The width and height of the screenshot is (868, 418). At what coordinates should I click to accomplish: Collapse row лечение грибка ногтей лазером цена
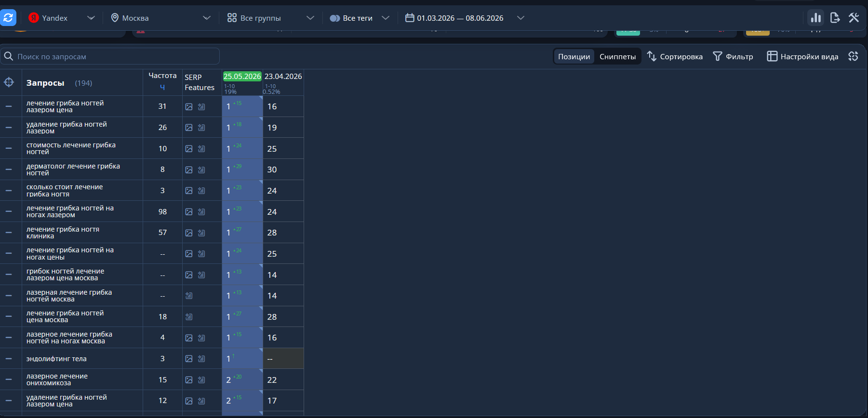(x=9, y=106)
